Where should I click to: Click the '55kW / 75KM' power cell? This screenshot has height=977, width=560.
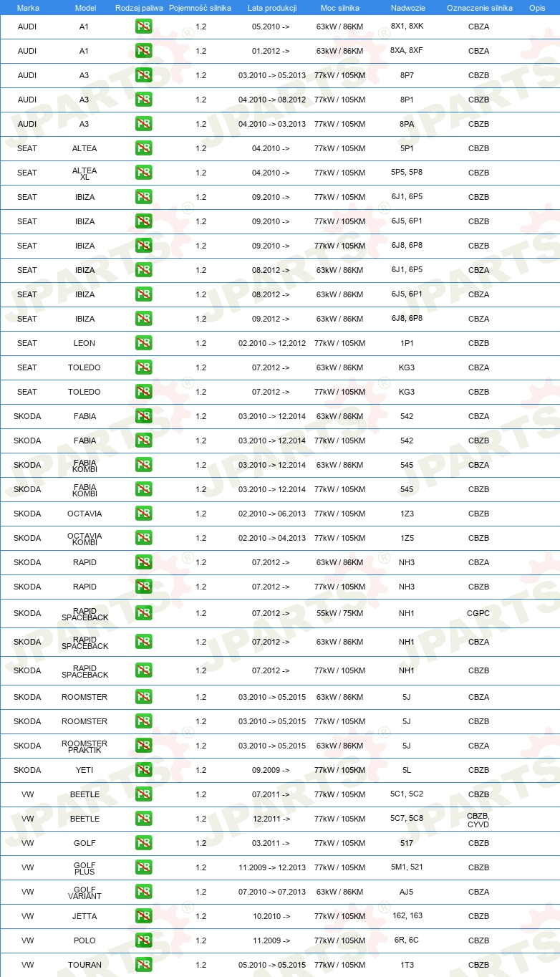pos(340,613)
